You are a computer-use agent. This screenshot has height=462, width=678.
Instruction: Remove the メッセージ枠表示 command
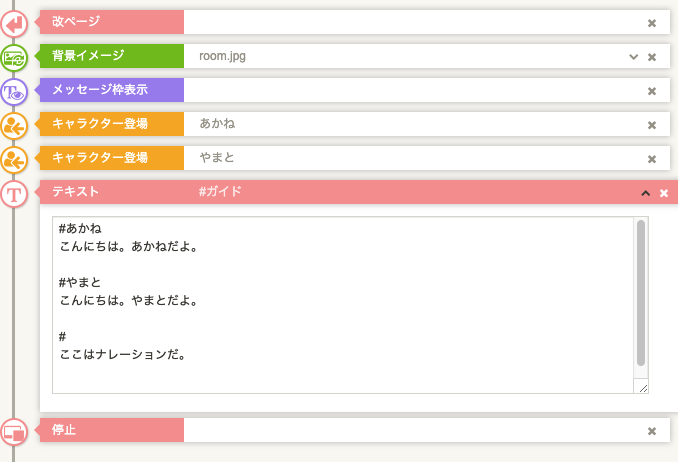click(652, 91)
